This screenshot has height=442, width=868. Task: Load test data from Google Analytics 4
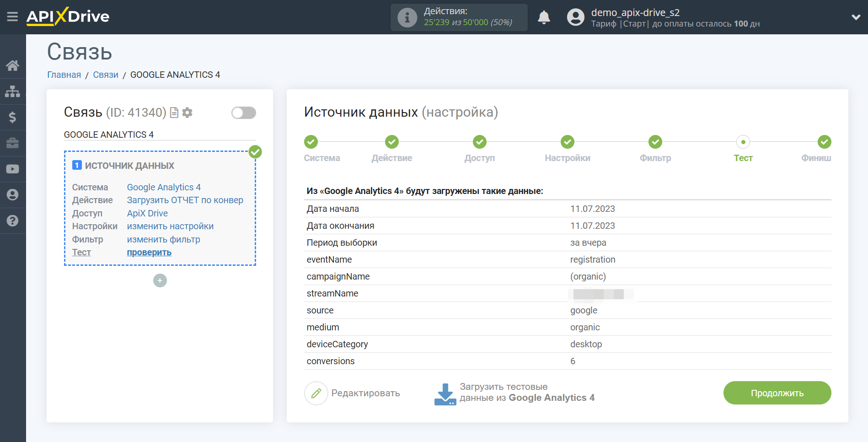pyautogui.click(x=527, y=393)
